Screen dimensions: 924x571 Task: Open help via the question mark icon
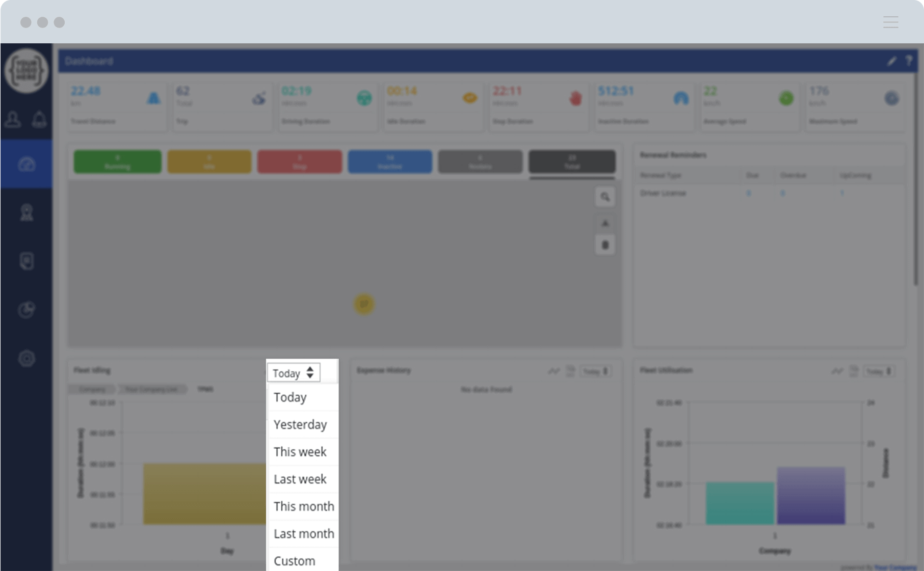click(909, 61)
